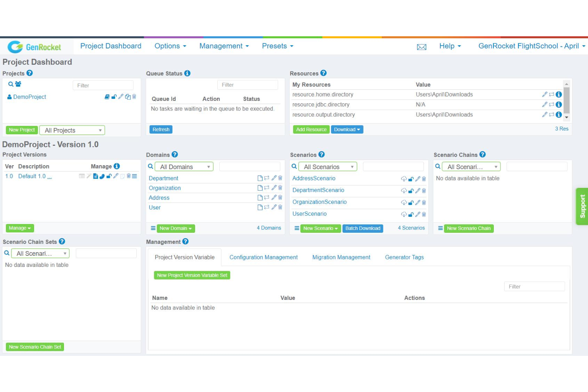Click the Projects Filter input field
This screenshot has width=588, height=392.
coord(103,85)
